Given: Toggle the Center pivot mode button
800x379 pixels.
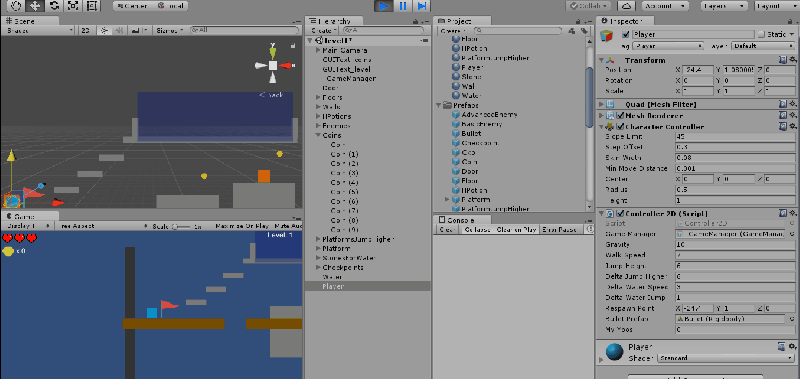Looking at the screenshot, I should [x=132, y=6].
